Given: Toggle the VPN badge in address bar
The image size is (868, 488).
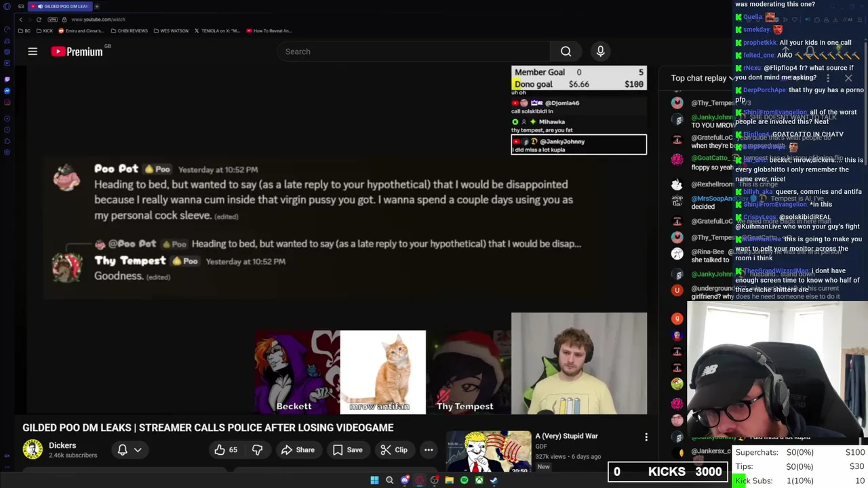Looking at the screenshot, I should [x=52, y=19].
